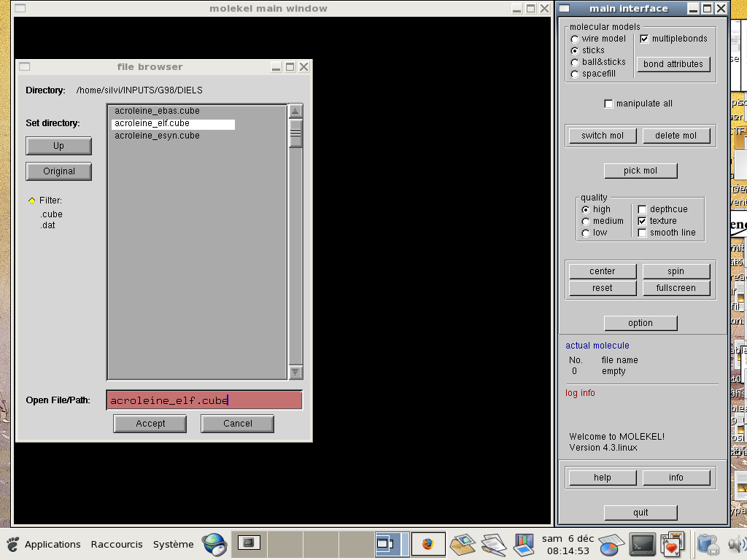This screenshot has height=560, width=747.
Task: Switch to first workspace in pager
Action: (249, 544)
